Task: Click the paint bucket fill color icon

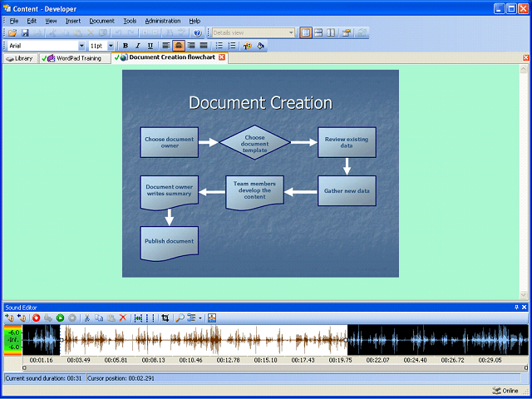Action: [260, 46]
